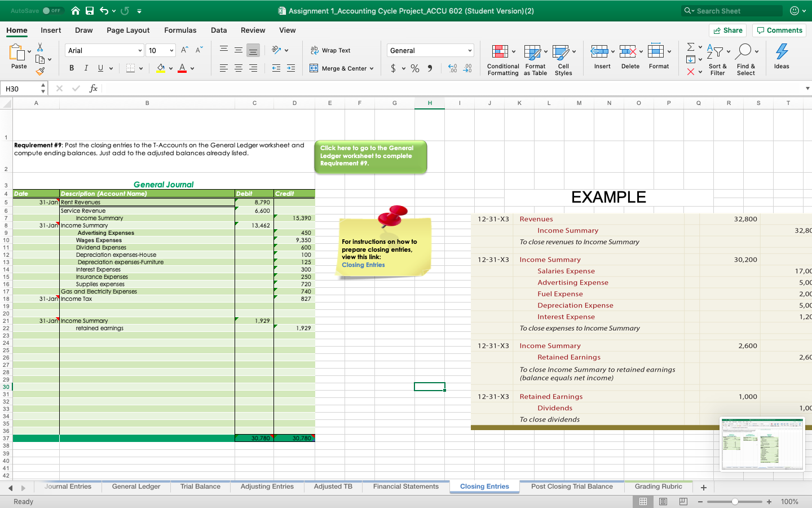The height and width of the screenshot is (508, 812).
Task: Expand fill color options arrow
Action: click(171, 68)
